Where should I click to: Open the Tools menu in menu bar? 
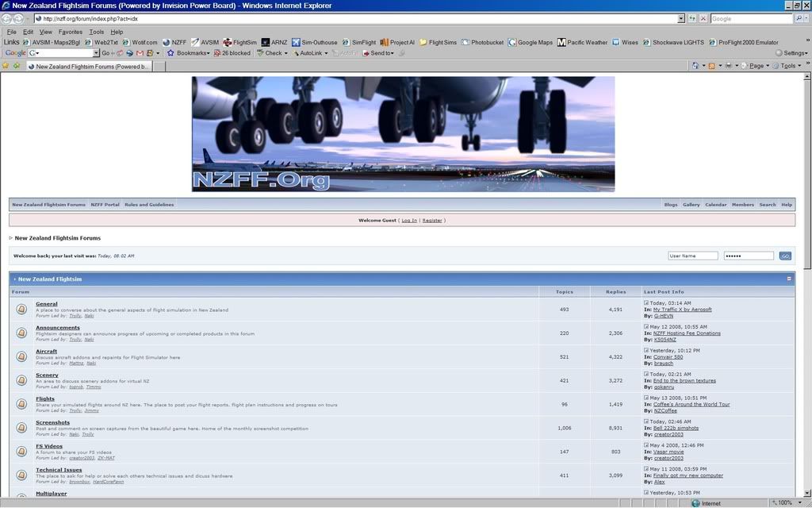[97, 32]
